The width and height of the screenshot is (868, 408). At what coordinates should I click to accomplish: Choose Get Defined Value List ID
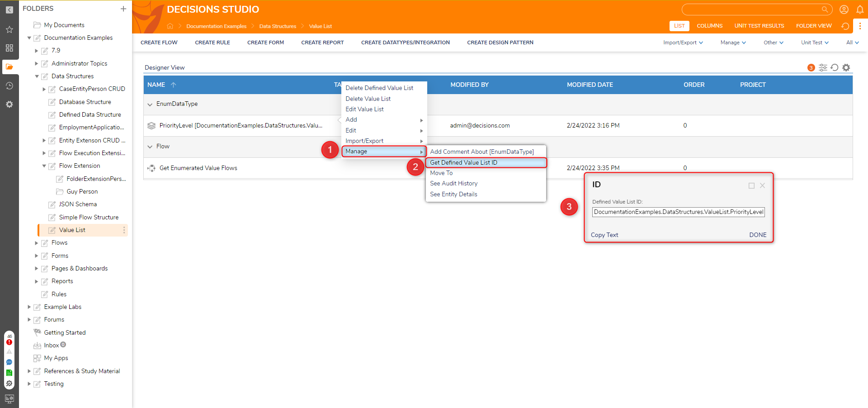[x=486, y=162]
